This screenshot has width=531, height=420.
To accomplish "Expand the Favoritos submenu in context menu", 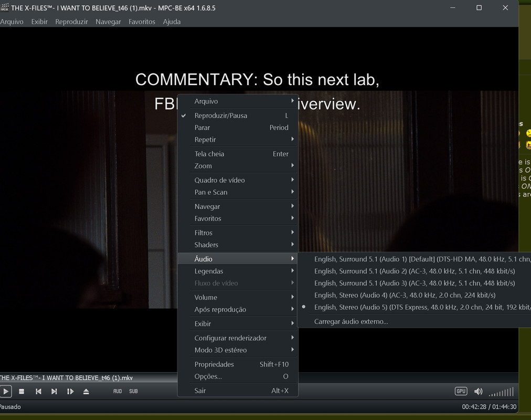I will point(238,218).
